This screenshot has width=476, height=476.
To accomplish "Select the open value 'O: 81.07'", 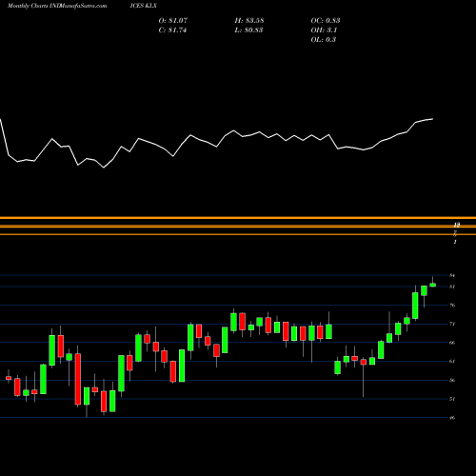I will [173, 21].
